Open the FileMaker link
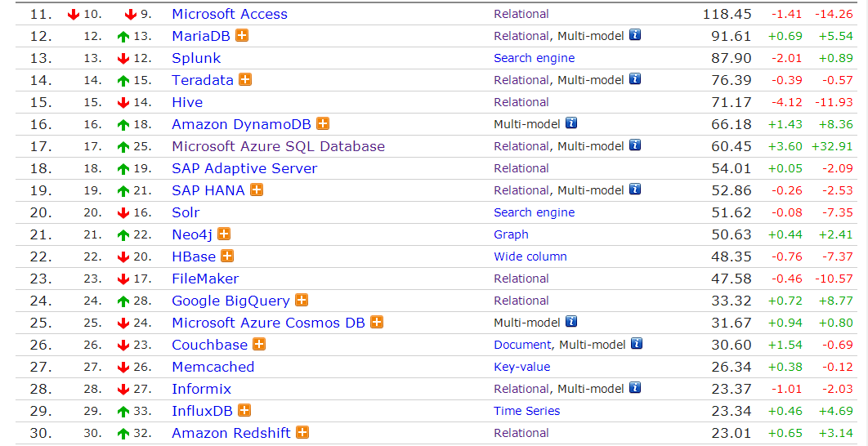 (205, 279)
